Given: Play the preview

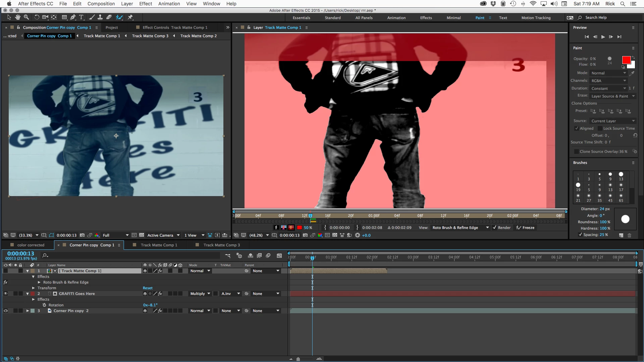Looking at the screenshot, I should (603, 37).
